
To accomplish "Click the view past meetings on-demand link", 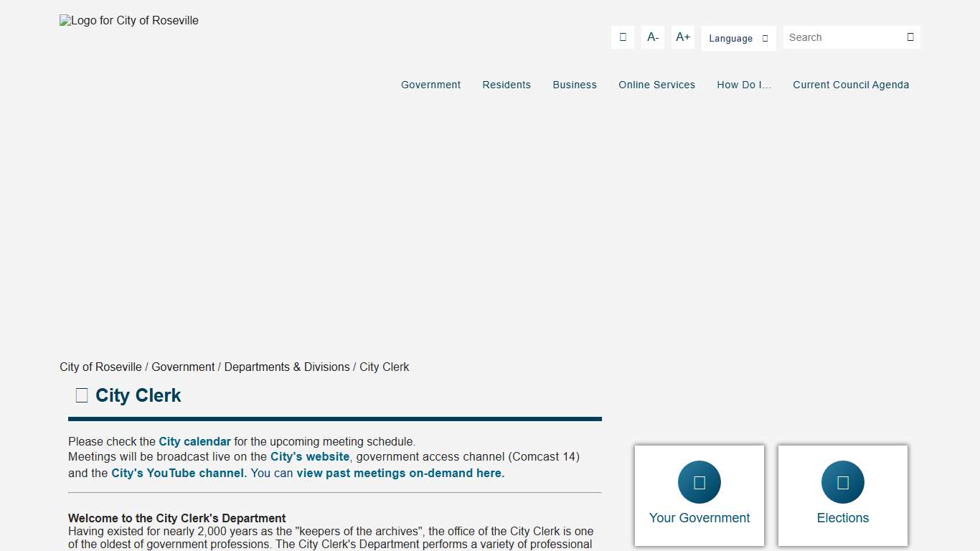I will (x=400, y=473).
